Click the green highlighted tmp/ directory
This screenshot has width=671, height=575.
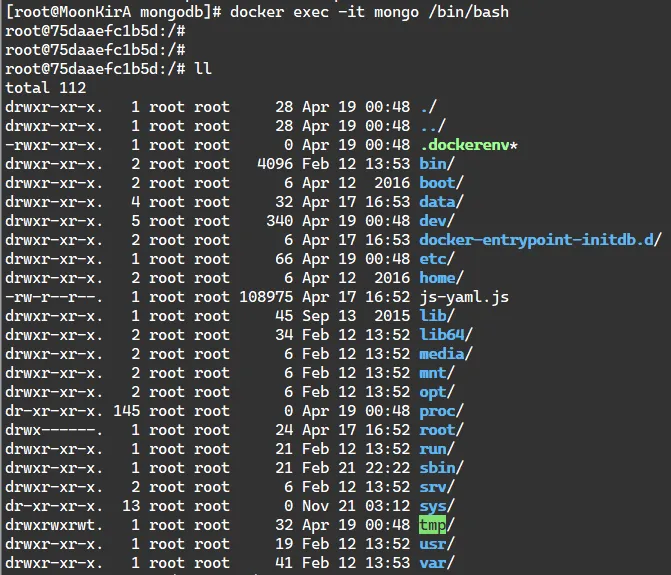point(435,525)
